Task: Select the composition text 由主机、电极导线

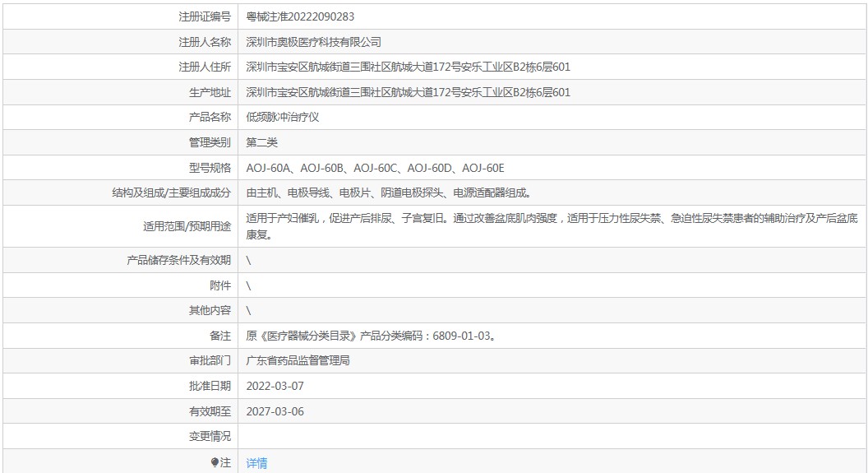Action: coord(389,192)
